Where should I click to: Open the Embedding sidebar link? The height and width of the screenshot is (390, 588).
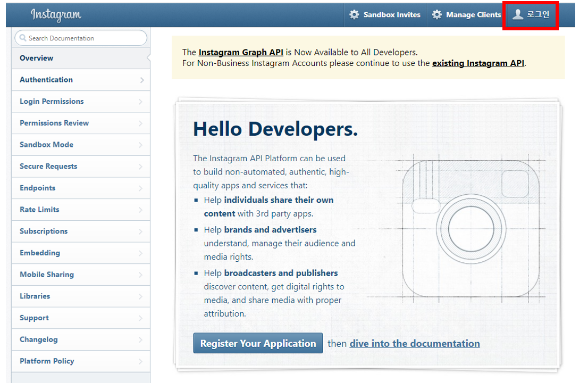pos(81,253)
